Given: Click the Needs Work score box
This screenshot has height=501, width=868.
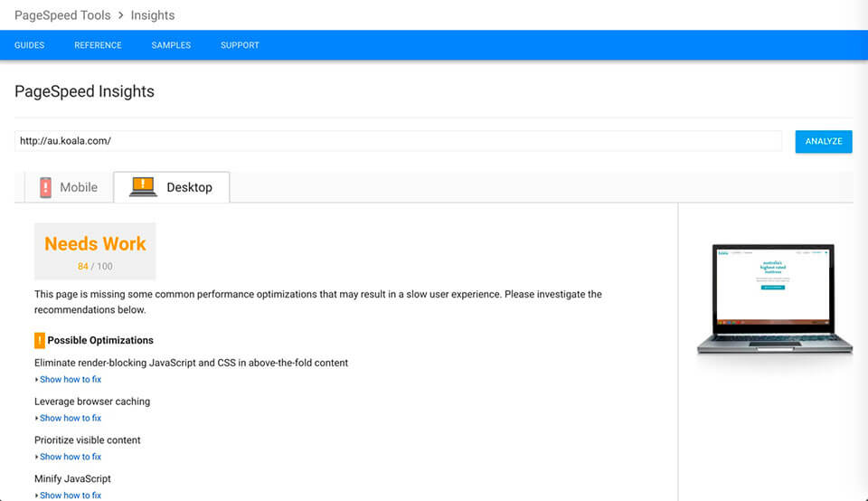Looking at the screenshot, I should click(95, 251).
